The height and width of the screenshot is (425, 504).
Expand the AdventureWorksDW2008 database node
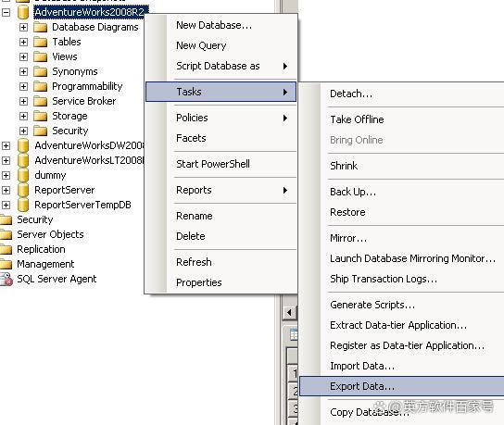pyautogui.click(x=6, y=146)
